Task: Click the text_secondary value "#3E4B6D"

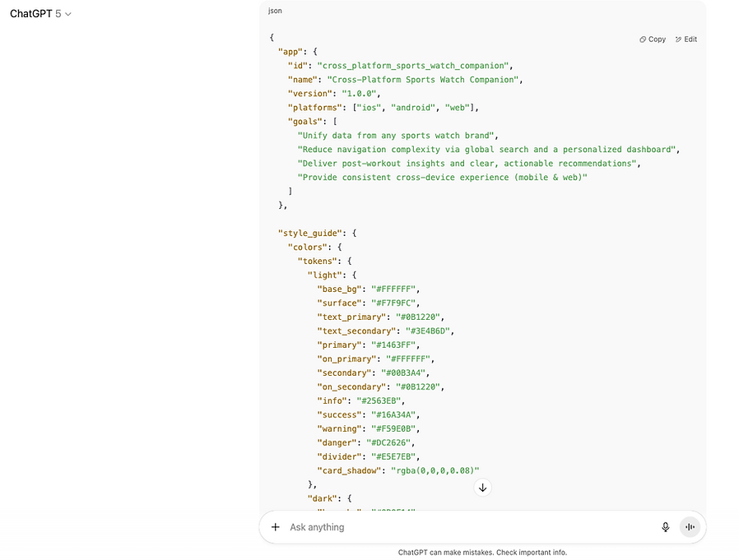Action: [x=427, y=331]
